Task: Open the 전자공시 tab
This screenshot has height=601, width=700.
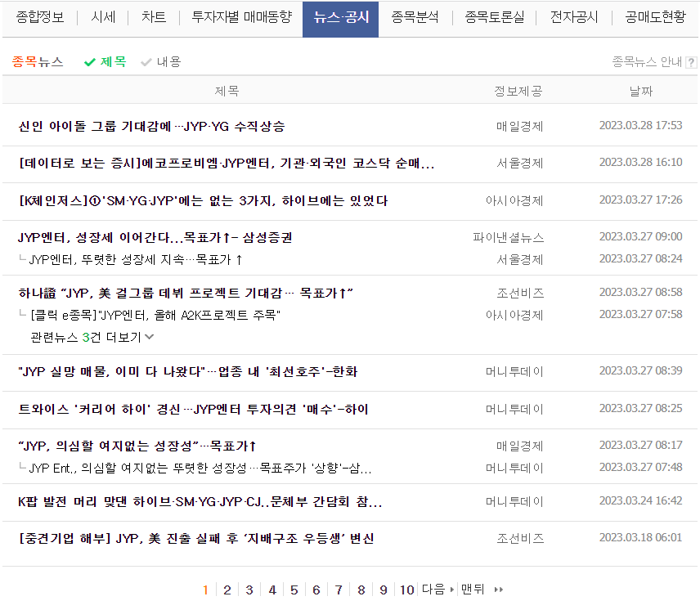Action: point(574,17)
